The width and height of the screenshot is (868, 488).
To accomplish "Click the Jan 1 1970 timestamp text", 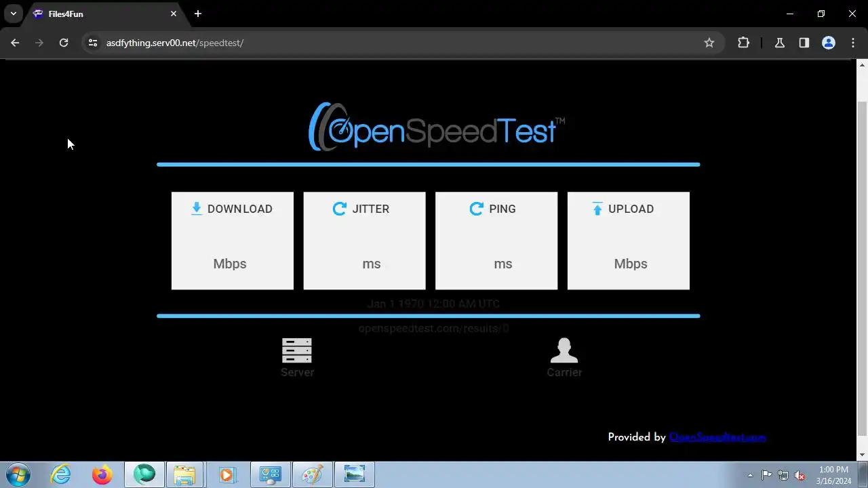I will click(433, 304).
